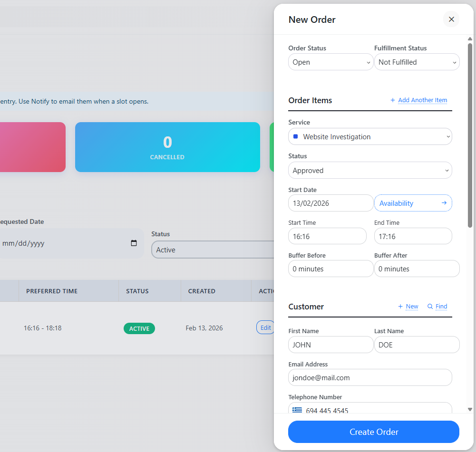Click the Cancelled stats card

(167, 147)
